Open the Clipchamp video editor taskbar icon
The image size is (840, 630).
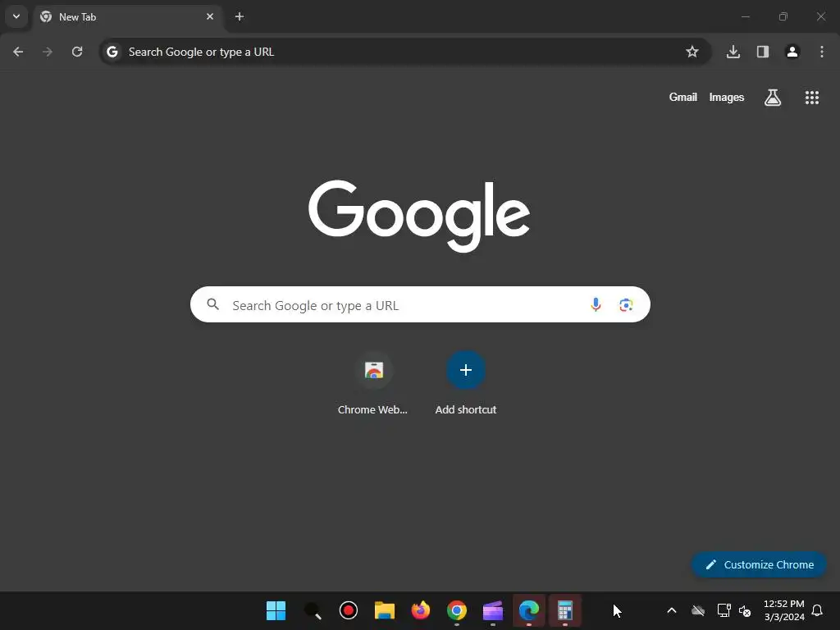pos(493,610)
